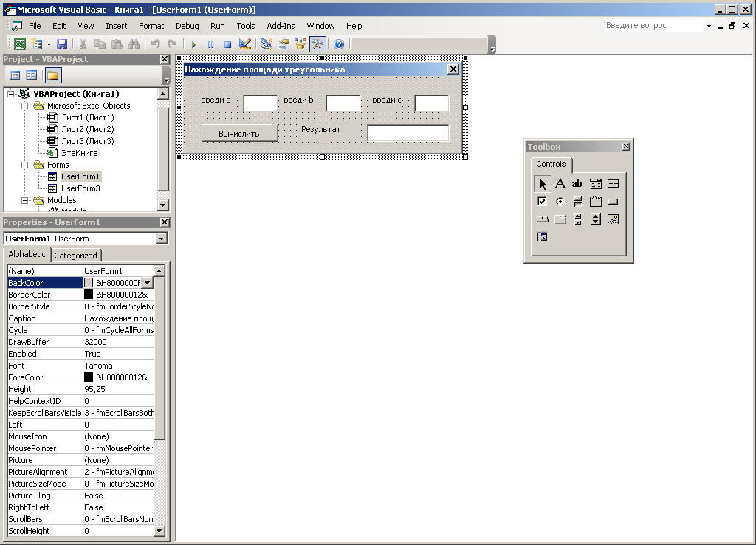Screen dimensions: 756x545
Task: Select the ComboBox tool in Toolbox
Action: pyautogui.click(x=596, y=184)
